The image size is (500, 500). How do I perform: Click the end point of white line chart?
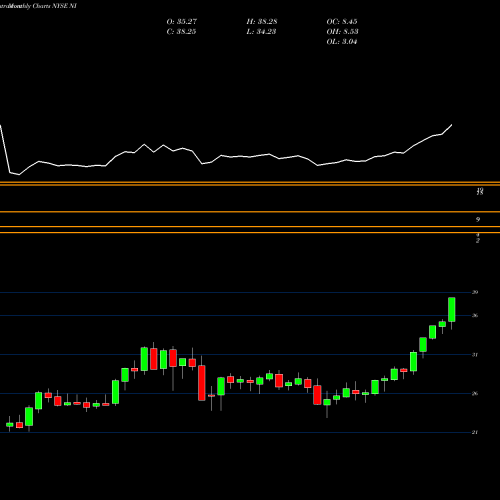(x=452, y=125)
